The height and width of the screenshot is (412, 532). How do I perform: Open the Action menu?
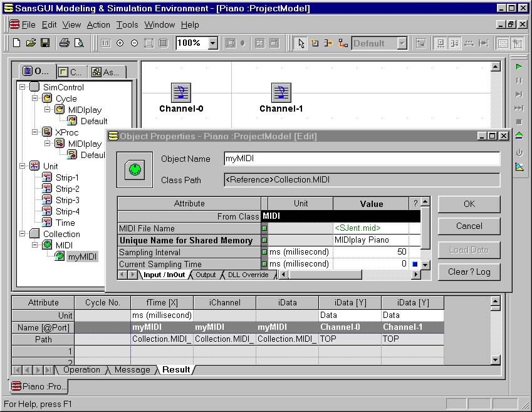[x=98, y=25]
